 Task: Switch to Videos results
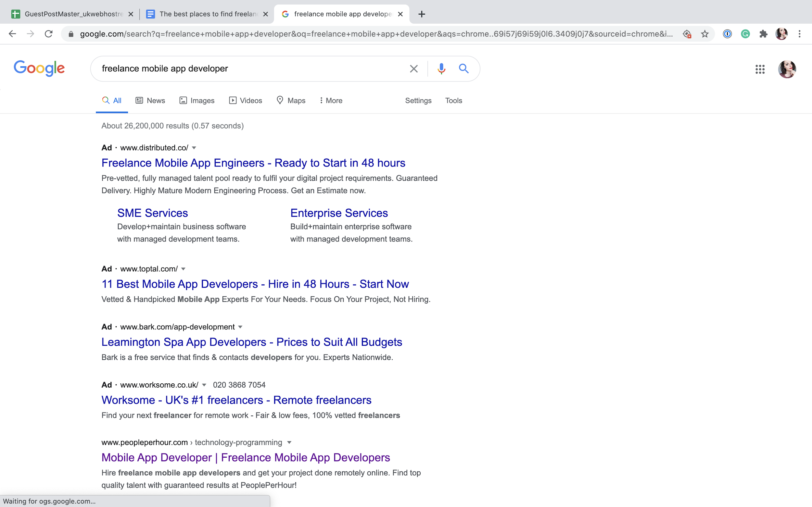[246, 101]
